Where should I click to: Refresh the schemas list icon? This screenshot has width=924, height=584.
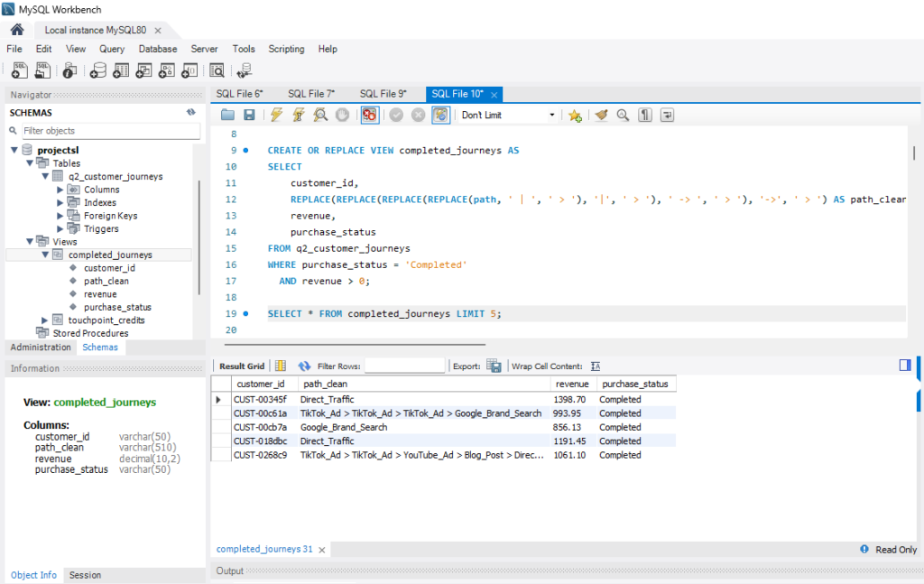[x=191, y=112]
